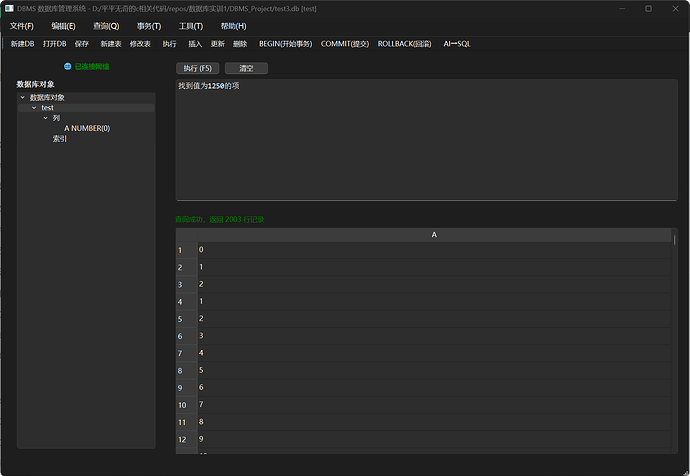The image size is (690, 476).
Task: Open the 事务(T) menu
Action: point(149,26)
